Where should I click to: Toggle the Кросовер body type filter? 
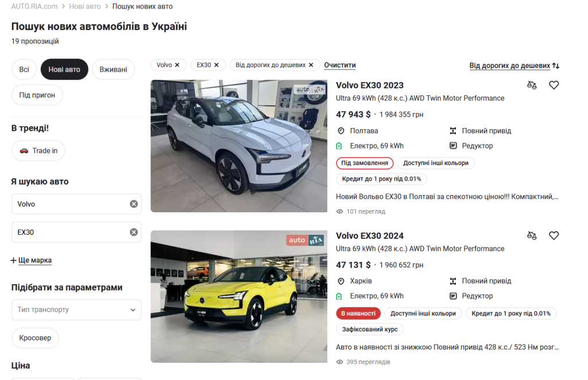click(x=35, y=338)
